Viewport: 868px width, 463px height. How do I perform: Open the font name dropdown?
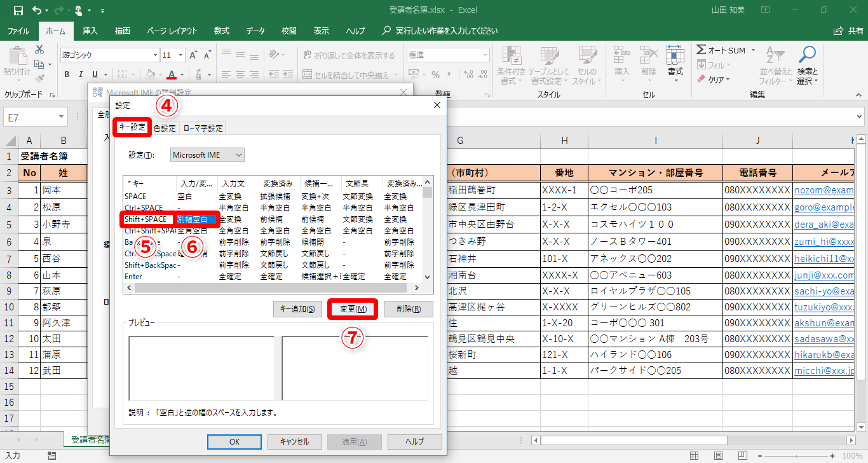point(154,55)
